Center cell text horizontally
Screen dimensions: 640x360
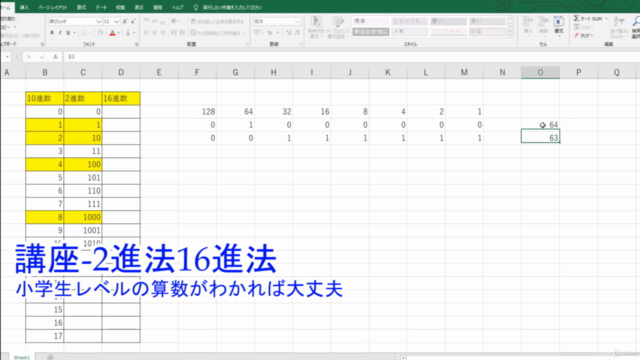point(155,33)
